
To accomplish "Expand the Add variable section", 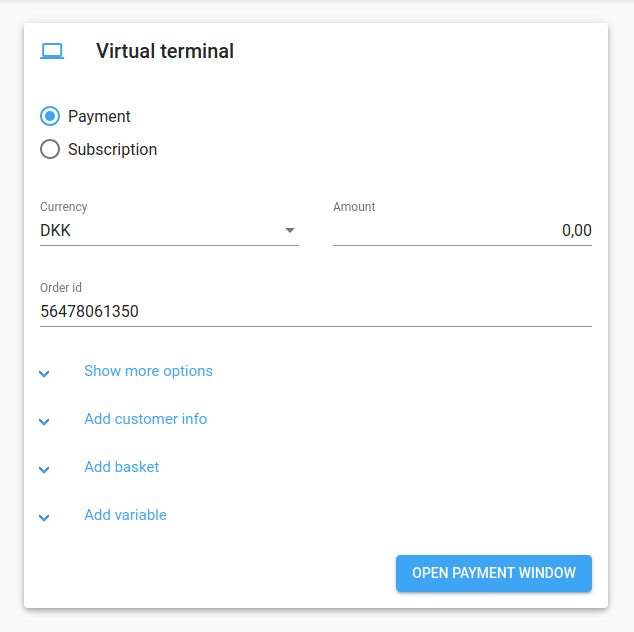I will pyautogui.click(x=125, y=515).
